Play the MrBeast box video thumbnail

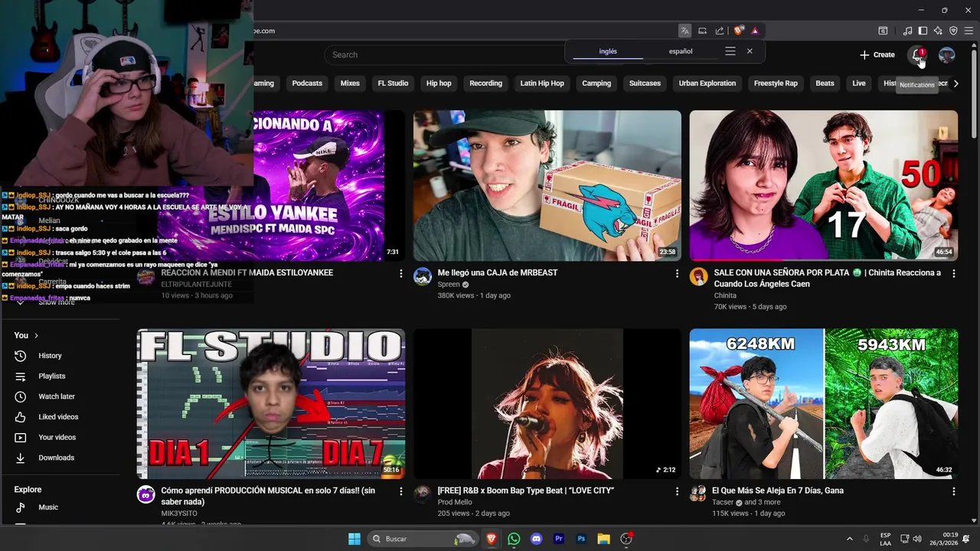click(x=547, y=186)
